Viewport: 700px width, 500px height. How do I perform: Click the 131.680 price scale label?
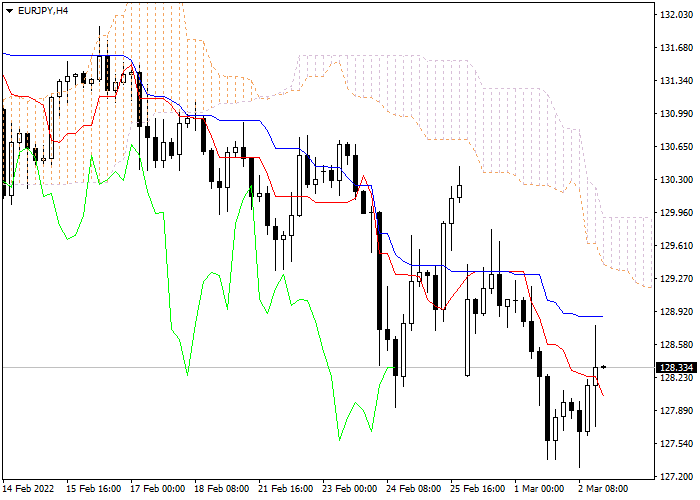click(676, 48)
